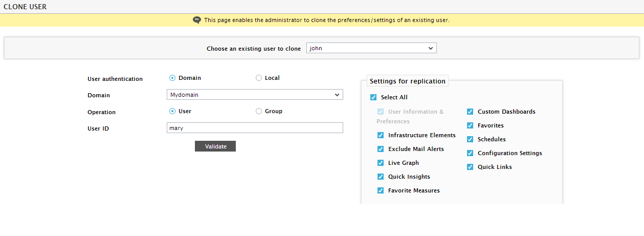Toggle the Live Graph checkbox
Image resolution: width=644 pixels, height=236 pixels.
381,163
